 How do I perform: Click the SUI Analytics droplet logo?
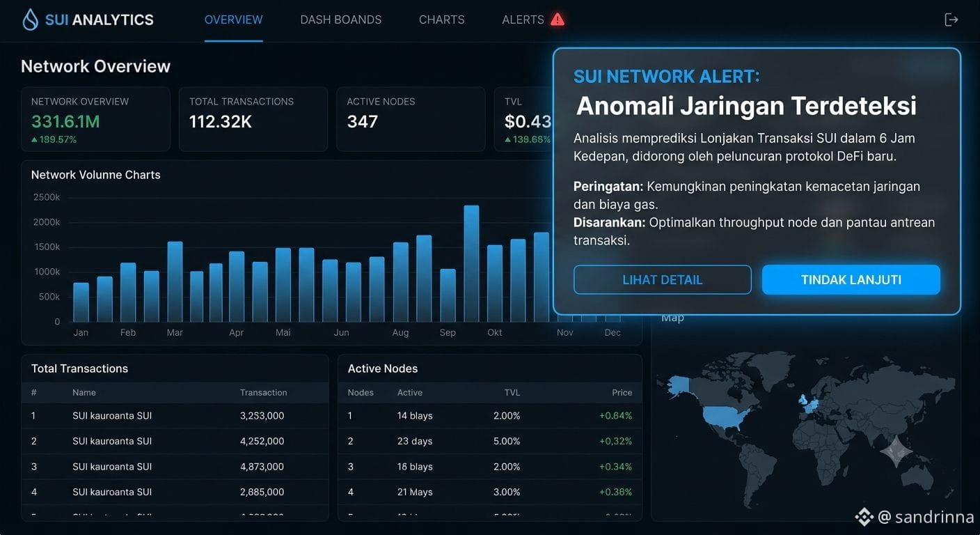tap(31, 20)
